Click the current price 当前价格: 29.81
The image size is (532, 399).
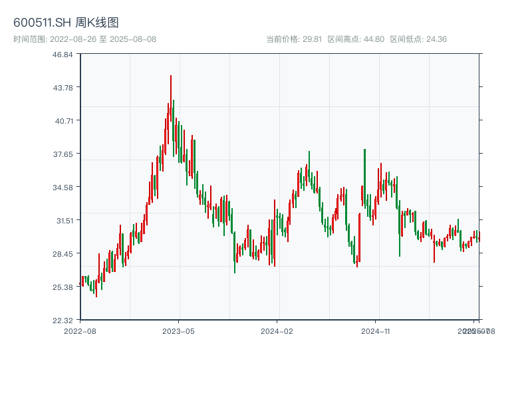tap(294, 39)
